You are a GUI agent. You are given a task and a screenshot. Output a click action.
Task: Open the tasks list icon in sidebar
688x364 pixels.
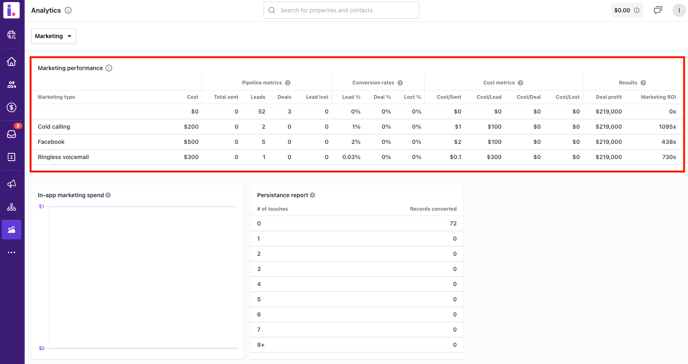click(x=11, y=157)
